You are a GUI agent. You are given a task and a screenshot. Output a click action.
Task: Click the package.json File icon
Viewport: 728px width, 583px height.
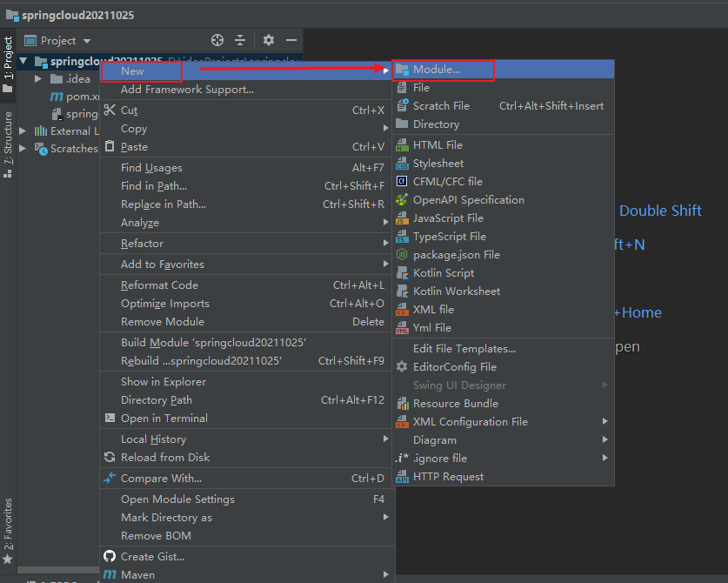tap(402, 255)
